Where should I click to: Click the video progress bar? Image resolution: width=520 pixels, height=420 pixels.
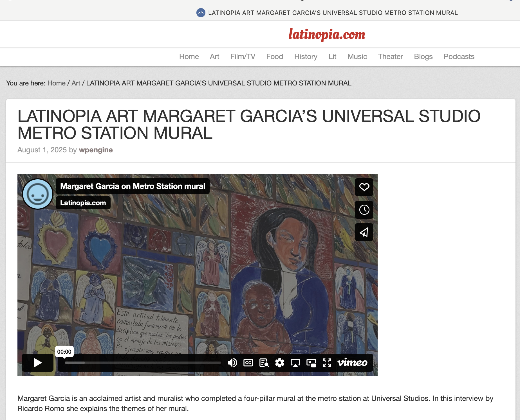click(143, 363)
